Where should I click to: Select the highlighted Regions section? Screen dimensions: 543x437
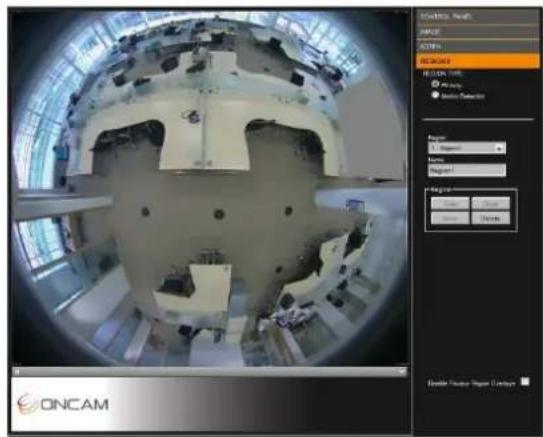pos(478,61)
